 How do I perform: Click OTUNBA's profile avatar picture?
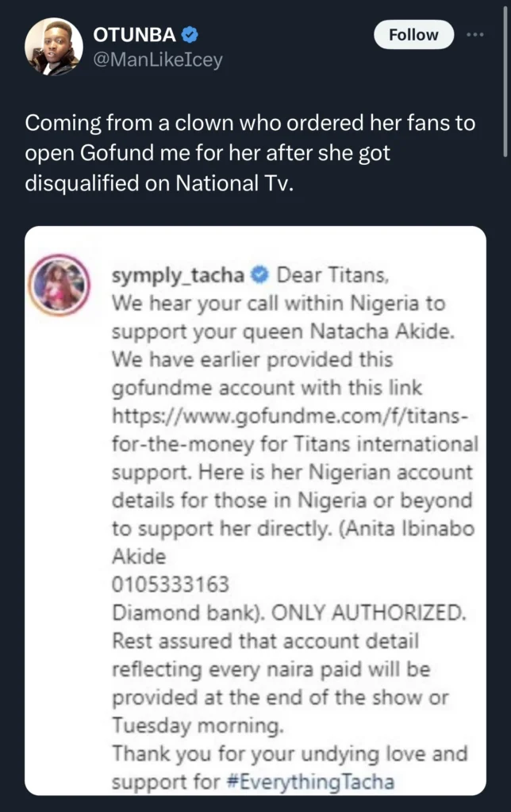[x=52, y=47]
